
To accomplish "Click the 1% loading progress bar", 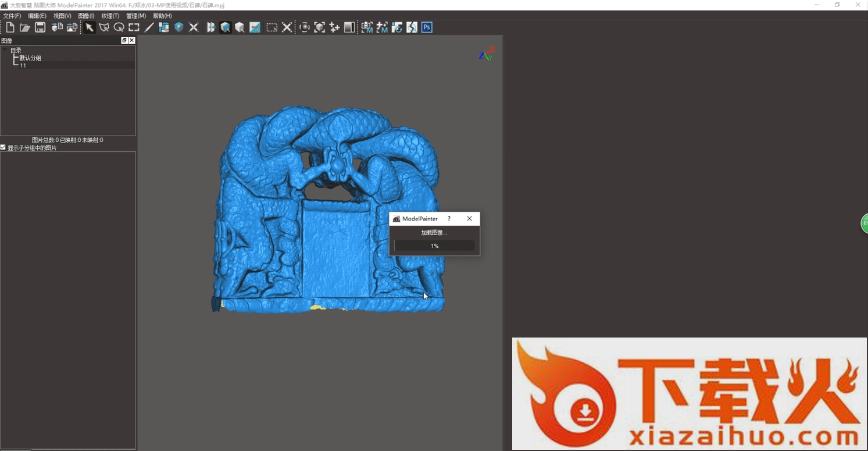I will pos(434,246).
